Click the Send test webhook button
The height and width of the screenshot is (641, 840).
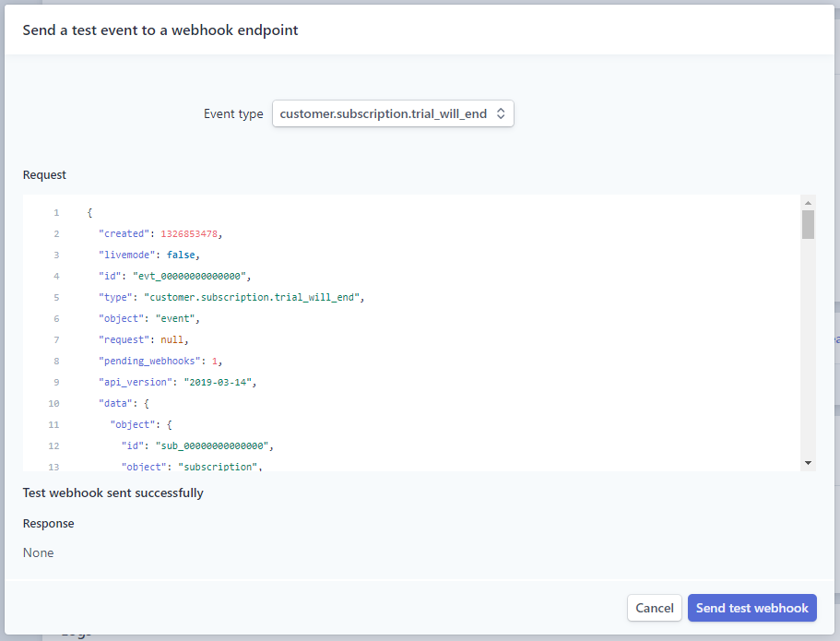coord(751,608)
